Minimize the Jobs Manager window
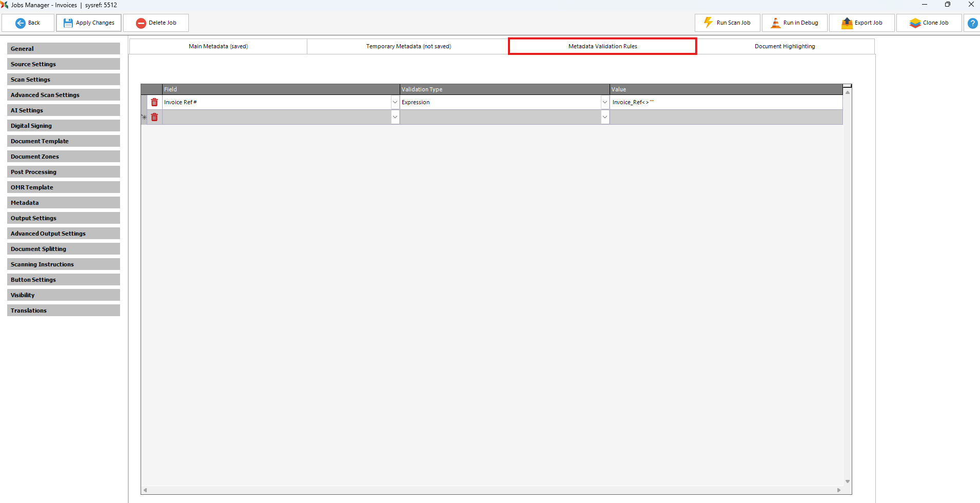The image size is (980, 503). pos(925,5)
